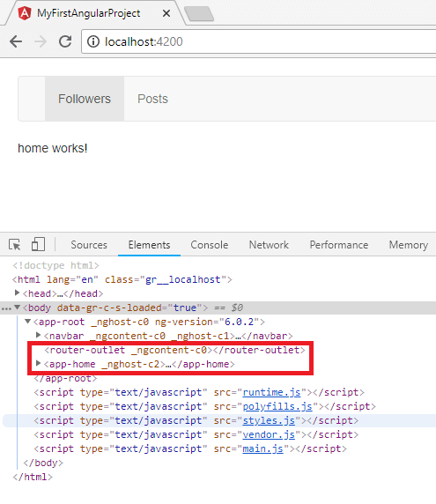Activate DevTools inspect element picker
Viewport: 436px width, 504px height.
pyautogui.click(x=14, y=245)
